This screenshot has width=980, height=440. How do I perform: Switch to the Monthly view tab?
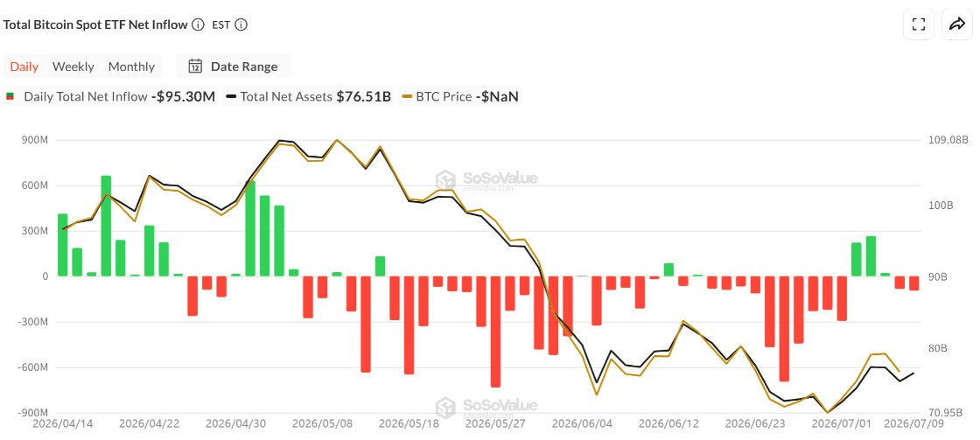click(x=131, y=66)
